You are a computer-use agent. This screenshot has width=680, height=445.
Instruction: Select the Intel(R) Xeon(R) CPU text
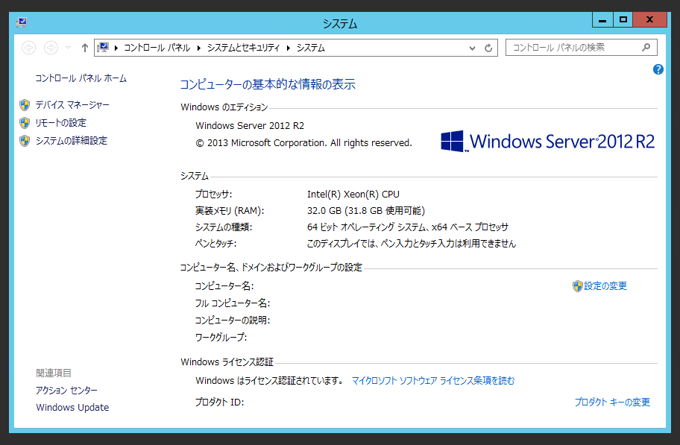353,194
